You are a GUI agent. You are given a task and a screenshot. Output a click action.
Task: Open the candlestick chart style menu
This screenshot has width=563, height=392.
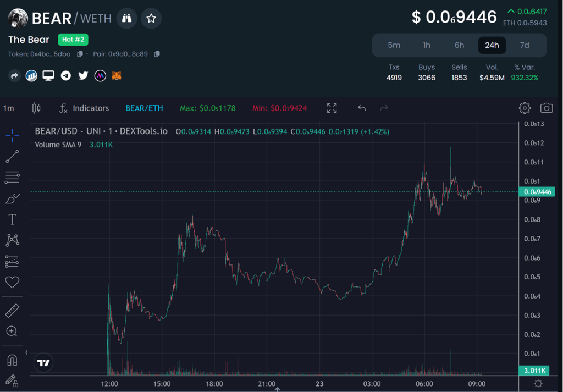pyautogui.click(x=36, y=108)
